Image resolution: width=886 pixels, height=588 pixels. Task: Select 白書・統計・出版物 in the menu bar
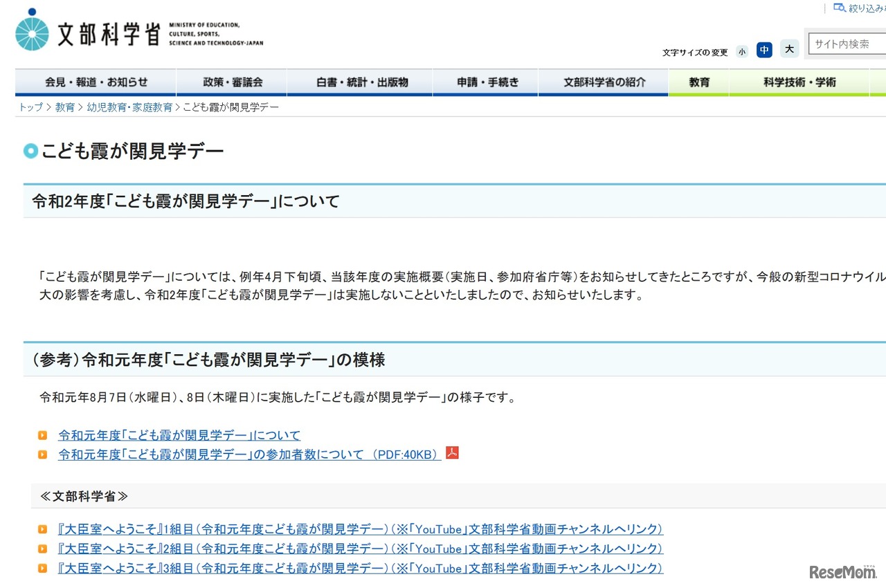coord(359,82)
